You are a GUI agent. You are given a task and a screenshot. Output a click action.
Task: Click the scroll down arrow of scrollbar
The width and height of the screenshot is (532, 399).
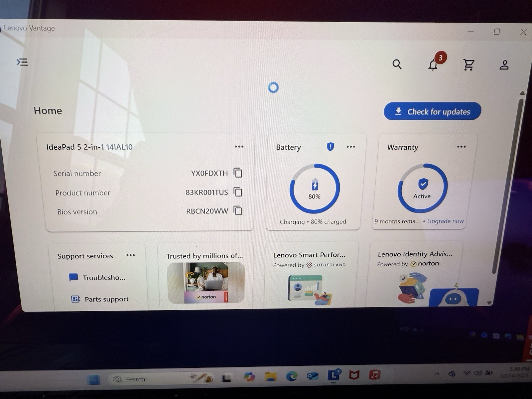pyautogui.click(x=489, y=303)
